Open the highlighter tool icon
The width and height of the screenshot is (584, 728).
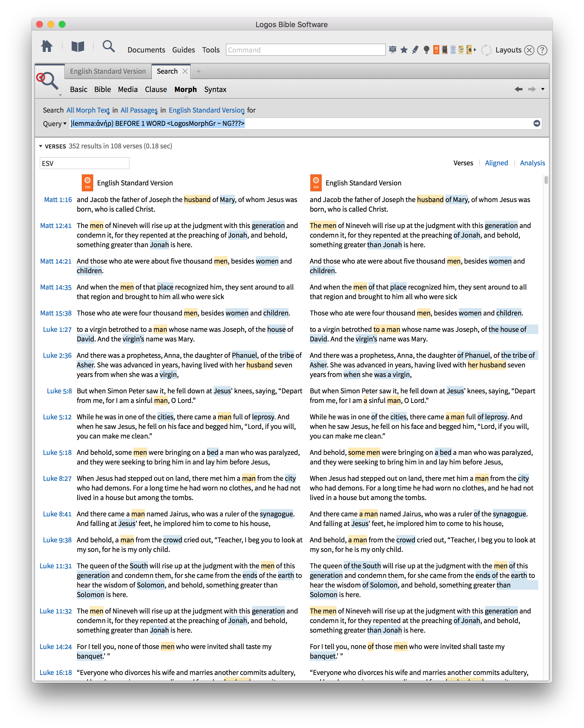[x=415, y=50]
